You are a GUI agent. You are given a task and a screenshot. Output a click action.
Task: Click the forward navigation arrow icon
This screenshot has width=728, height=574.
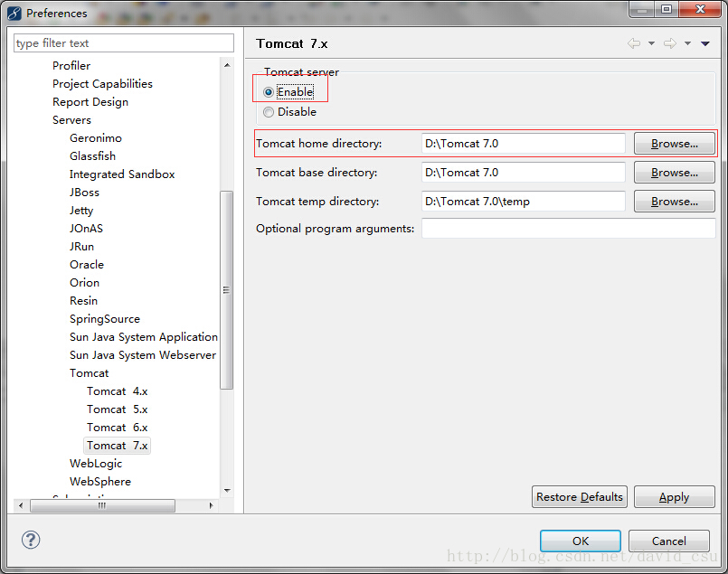670,43
